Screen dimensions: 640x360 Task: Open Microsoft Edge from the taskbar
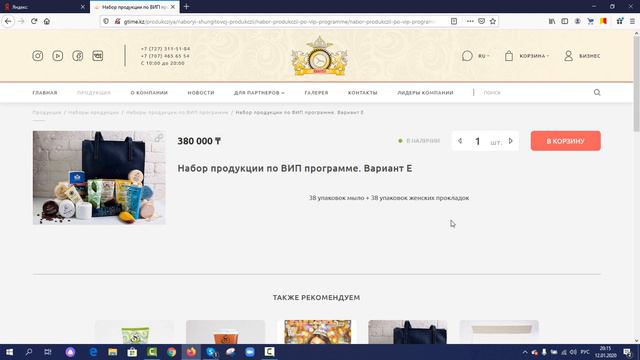[93, 352]
